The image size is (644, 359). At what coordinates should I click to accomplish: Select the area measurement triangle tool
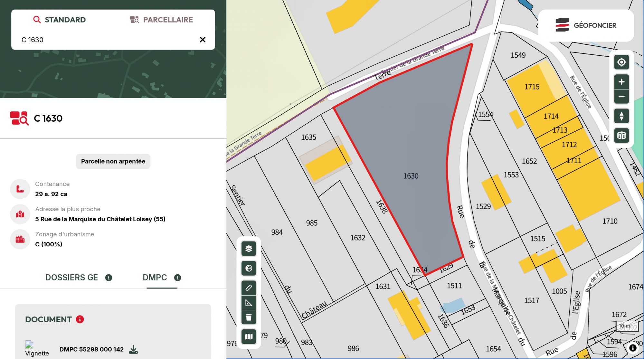point(249,303)
